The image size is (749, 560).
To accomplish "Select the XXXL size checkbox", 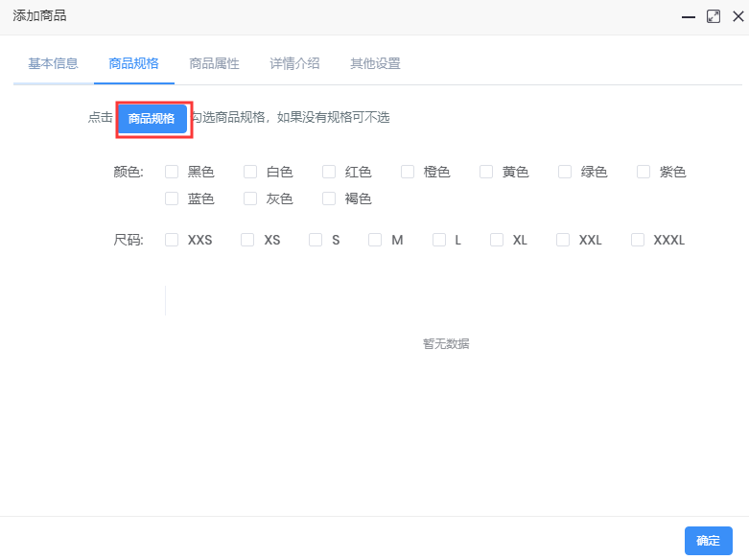I will tap(638, 240).
